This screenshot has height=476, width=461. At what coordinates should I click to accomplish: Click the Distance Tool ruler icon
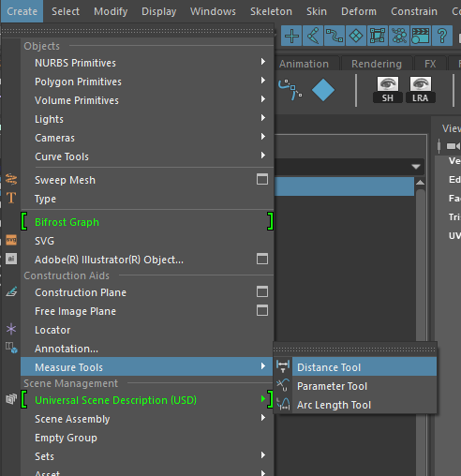point(283,366)
